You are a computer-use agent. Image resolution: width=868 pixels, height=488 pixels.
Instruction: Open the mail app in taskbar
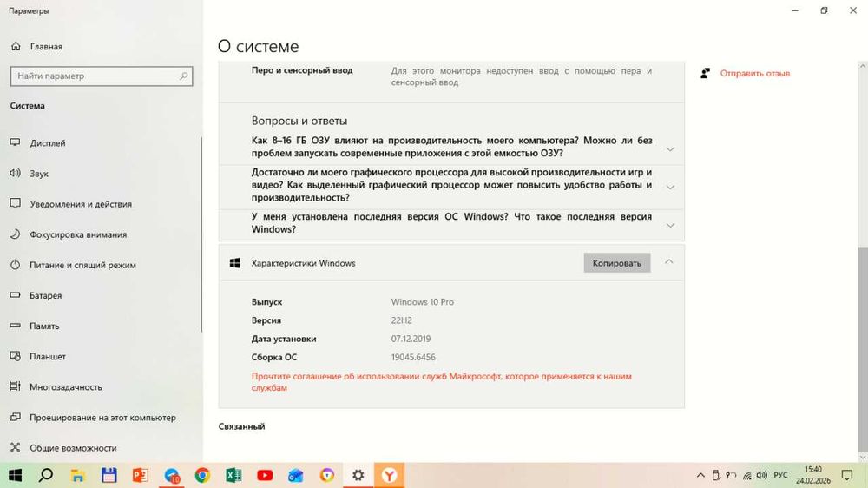point(296,475)
